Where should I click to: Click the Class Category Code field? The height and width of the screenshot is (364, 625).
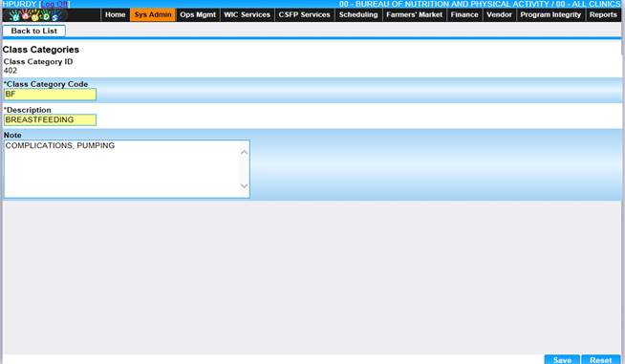[50, 95]
